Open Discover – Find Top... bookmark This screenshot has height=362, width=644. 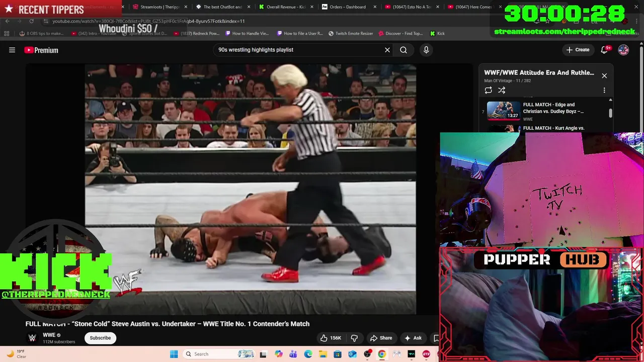pos(400,34)
